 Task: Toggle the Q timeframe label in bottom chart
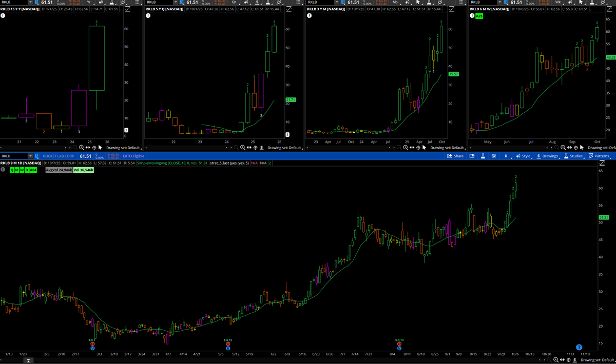click(12, 170)
